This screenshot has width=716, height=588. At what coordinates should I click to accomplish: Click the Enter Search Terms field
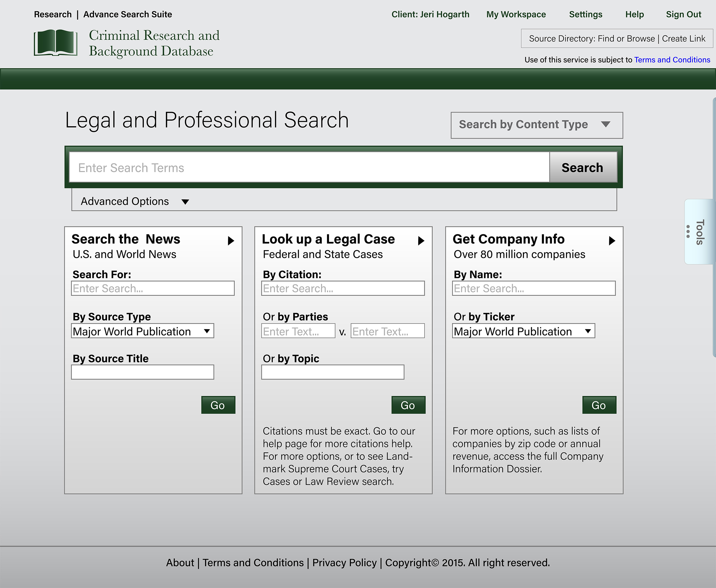[x=309, y=167]
